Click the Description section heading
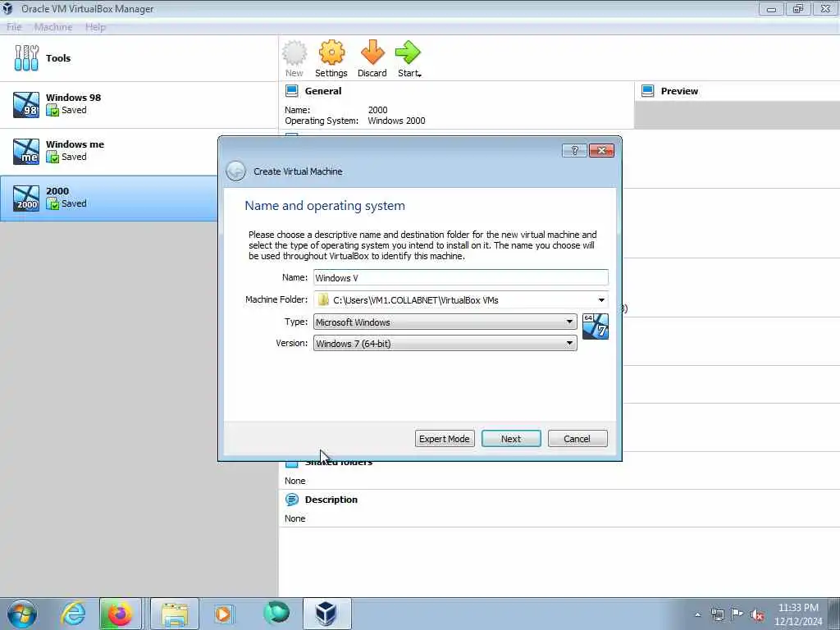 pos(331,500)
